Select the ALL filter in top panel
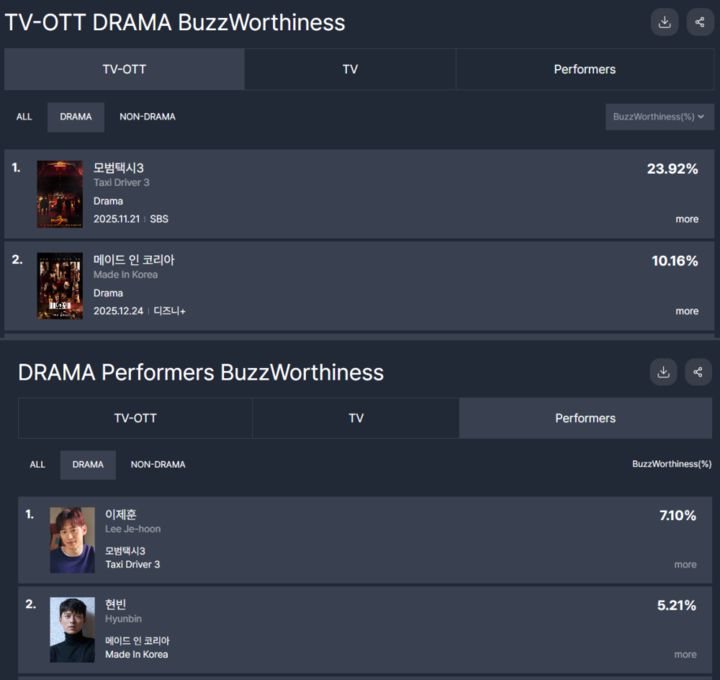This screenshot has height=680, width=720. 24,117
